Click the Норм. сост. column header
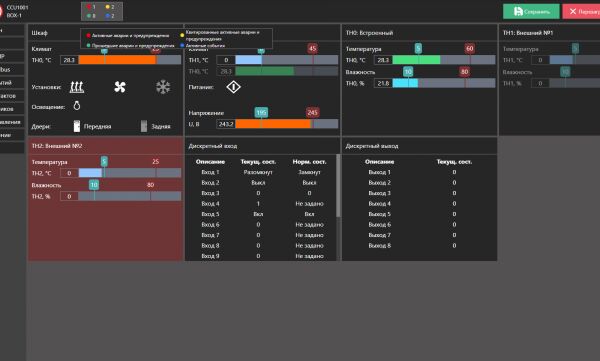 click(x=309, y=162)
